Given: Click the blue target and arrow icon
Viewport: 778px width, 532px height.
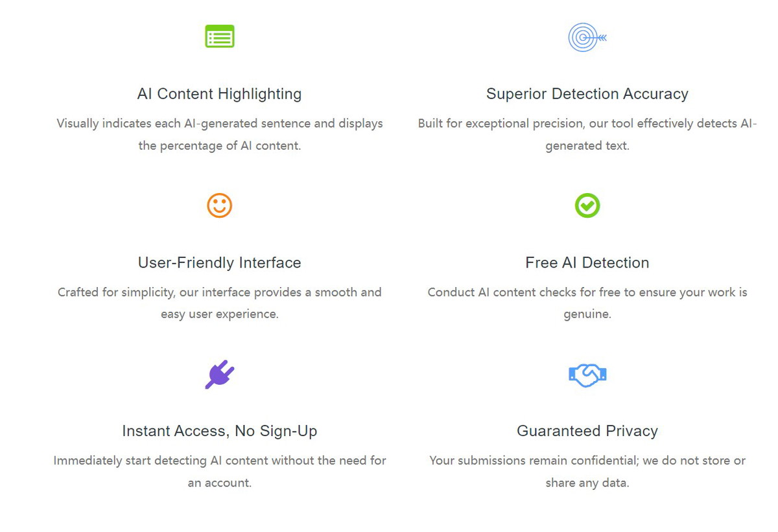Looking at the screenshot, I should coord(587,37).
